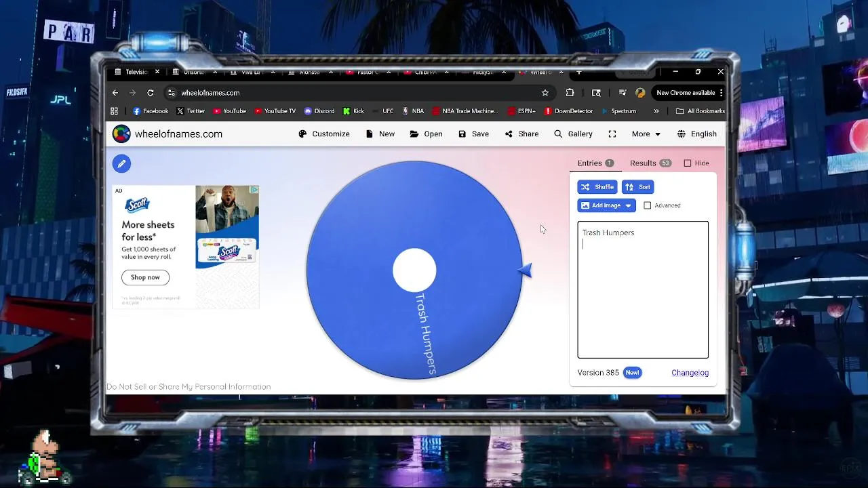Go back with the browser back arrow
Image resolution: width=868 pixels, height=488 pixels.
(x=115, y=93)
